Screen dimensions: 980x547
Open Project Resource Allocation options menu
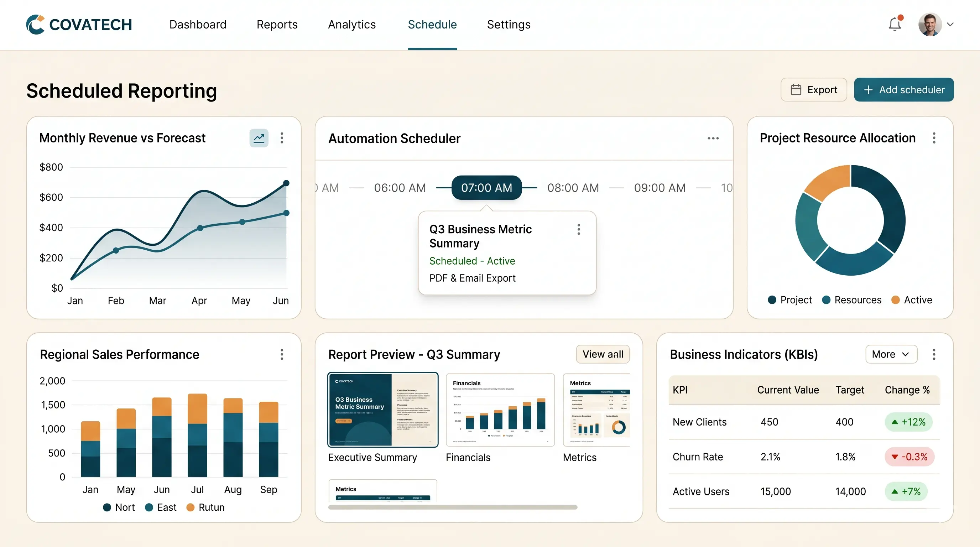point(934,138)
